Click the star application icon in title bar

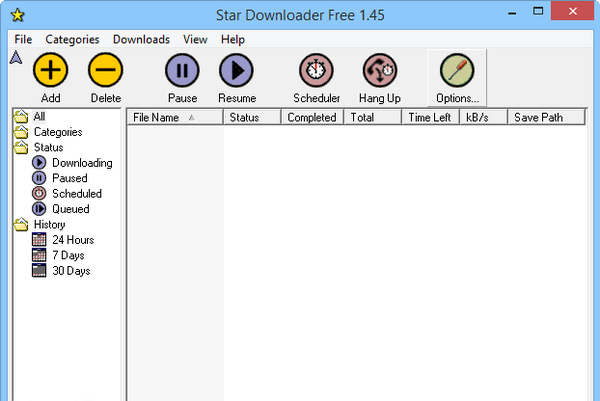[18, 15]
